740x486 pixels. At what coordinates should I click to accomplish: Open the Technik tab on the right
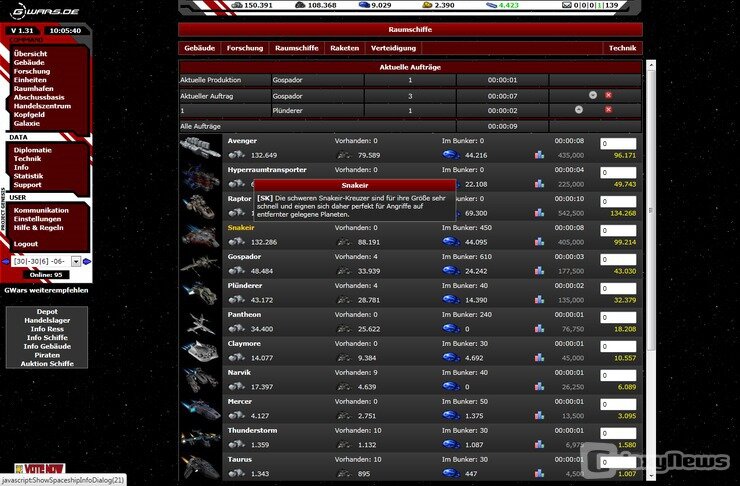point(622,48)
